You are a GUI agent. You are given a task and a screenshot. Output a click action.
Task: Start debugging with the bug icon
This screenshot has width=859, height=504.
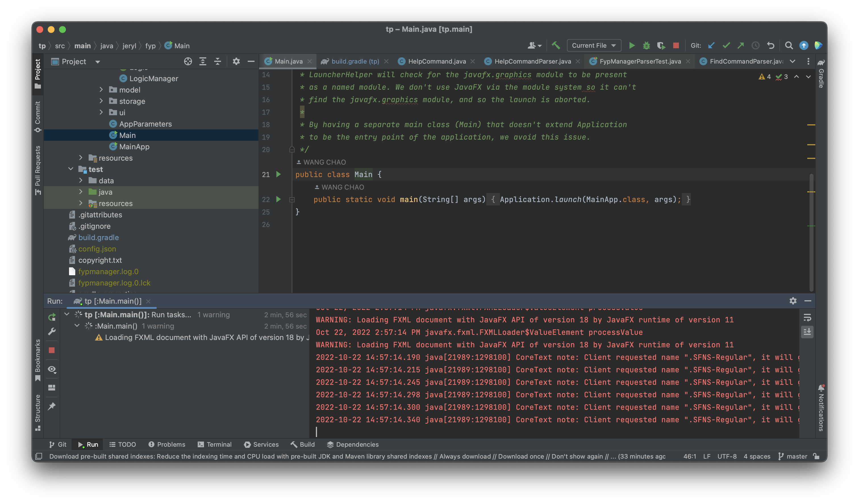(x=646, y=45)
